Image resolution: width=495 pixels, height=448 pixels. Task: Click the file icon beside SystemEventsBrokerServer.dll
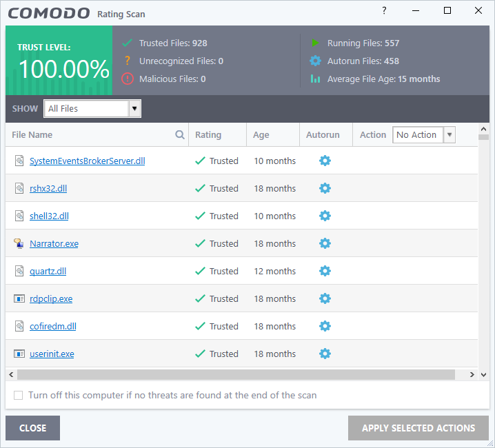(x=19, y=161)
